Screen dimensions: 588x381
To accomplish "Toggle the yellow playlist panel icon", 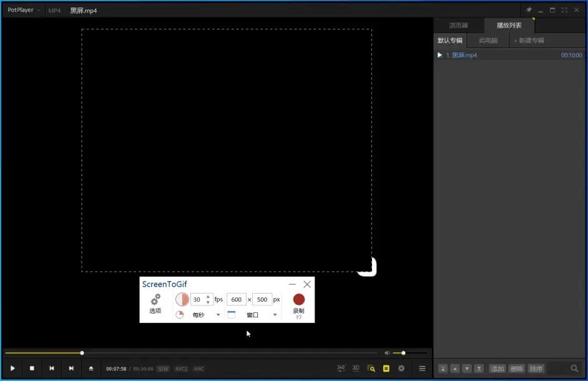I will tap(386, 369).
